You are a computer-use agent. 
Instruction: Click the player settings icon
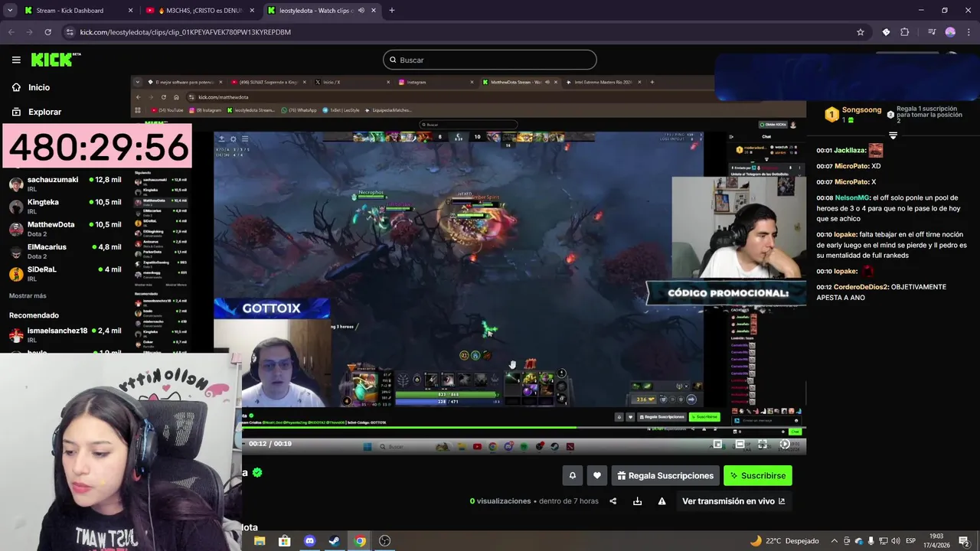785,444
